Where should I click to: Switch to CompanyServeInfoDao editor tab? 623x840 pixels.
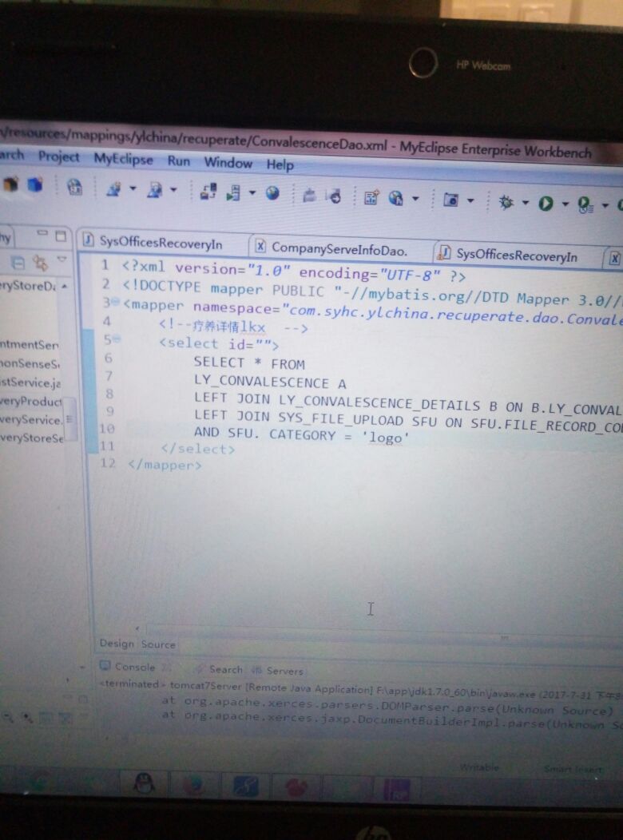pyautogui.click(x=335, y=248)
